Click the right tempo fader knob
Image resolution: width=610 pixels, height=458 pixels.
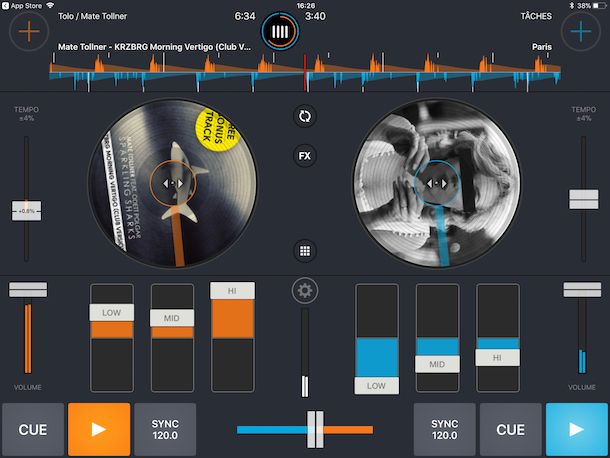584,199
